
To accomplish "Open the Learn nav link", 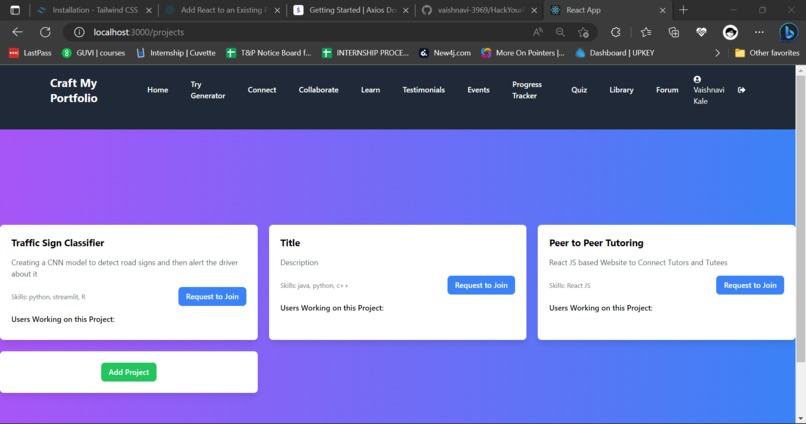I will point(370,90).
